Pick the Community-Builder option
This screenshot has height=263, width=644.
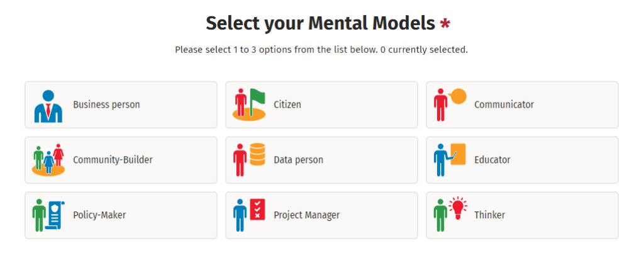(121, 160)
